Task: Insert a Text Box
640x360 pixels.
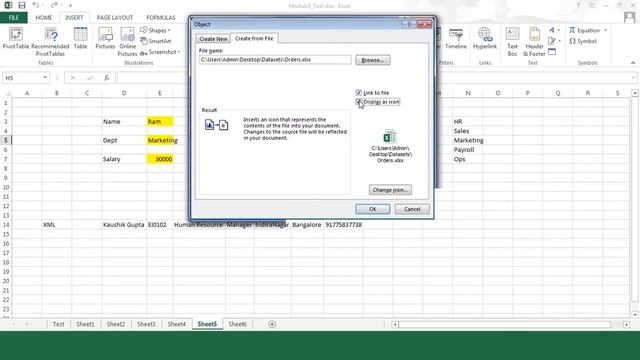Action: coord(512,42)
